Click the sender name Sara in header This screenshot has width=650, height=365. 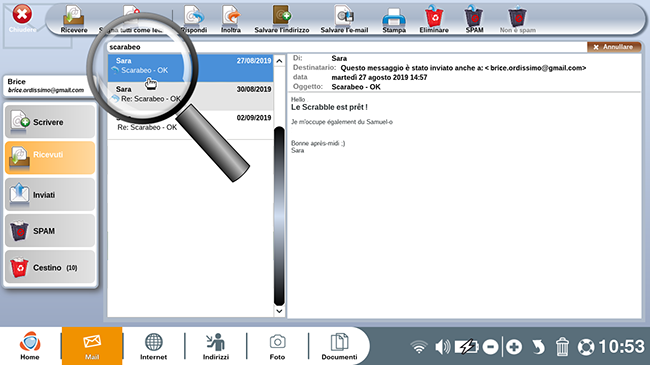(339, 58)
